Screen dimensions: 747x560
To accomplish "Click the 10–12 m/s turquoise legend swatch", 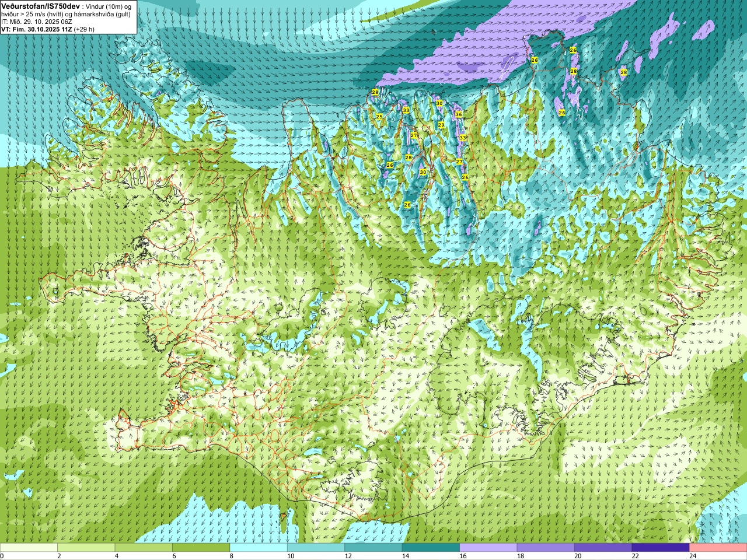I will click(x=316, y=548).
